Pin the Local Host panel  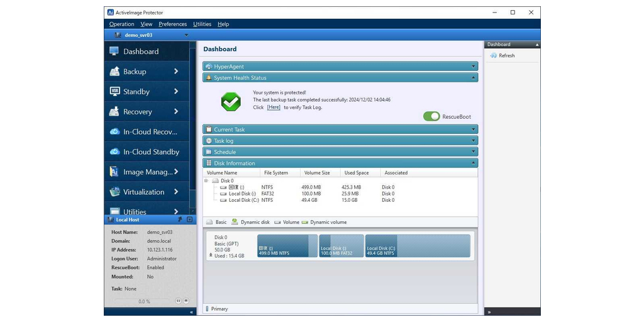click(x=180, y=219)
